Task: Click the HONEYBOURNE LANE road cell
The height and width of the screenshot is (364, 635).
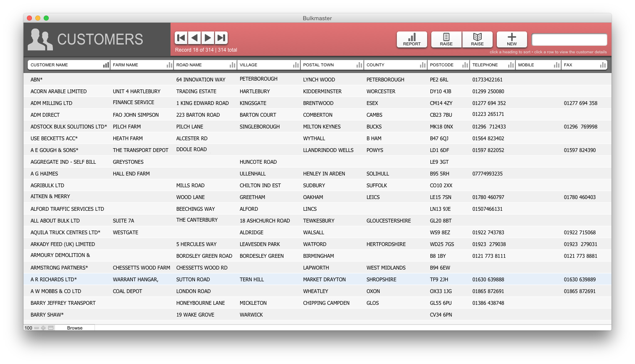Action: pos(200,303)
